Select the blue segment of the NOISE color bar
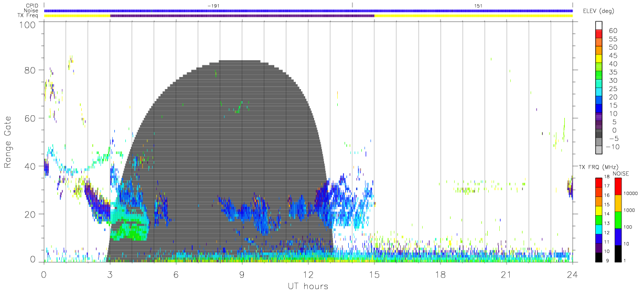Screen dimensions: 644x297 tap(617, 236)
